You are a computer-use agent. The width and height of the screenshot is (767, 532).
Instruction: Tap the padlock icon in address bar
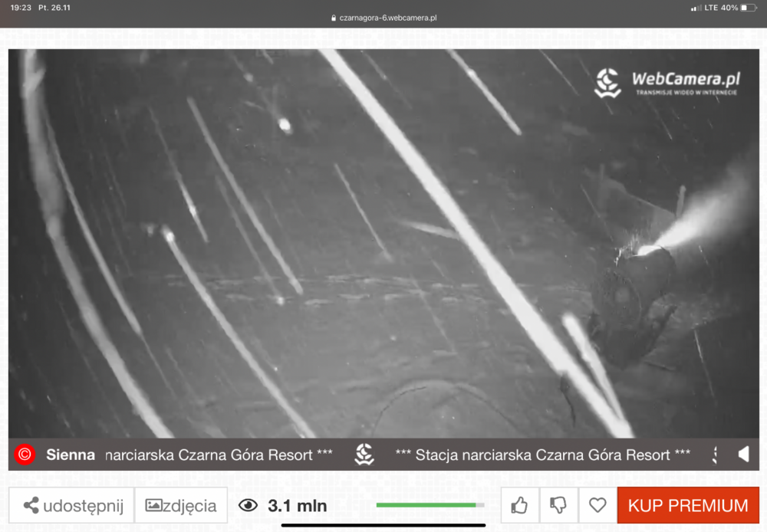click(x=334, y=18)
